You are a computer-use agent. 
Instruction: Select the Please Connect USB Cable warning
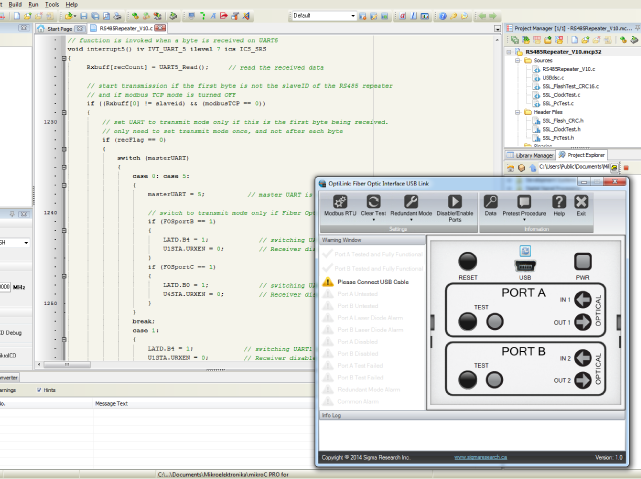click(365, 282)
